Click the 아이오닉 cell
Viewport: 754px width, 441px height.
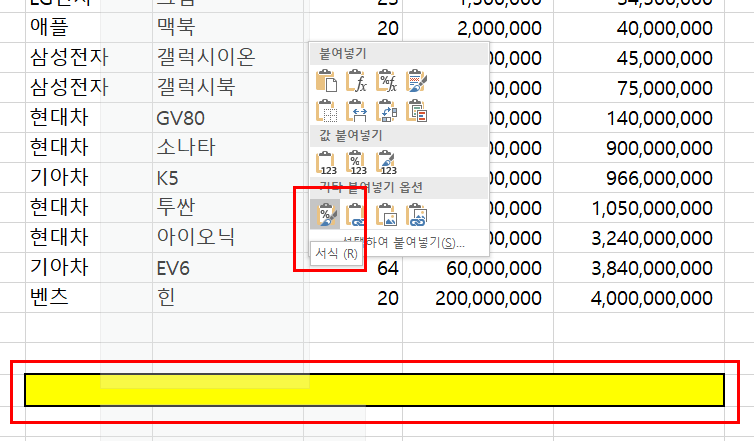pyautogui.click(x=228, y=237)
